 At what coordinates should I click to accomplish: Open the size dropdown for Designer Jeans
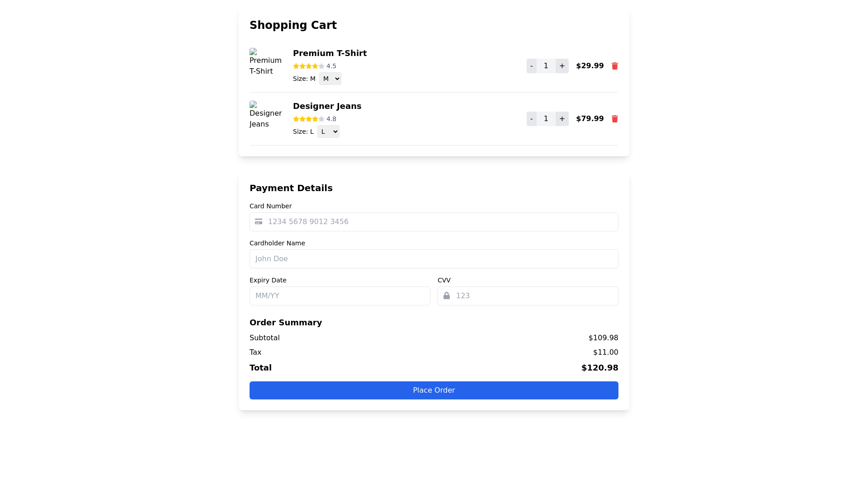[328, 131]
